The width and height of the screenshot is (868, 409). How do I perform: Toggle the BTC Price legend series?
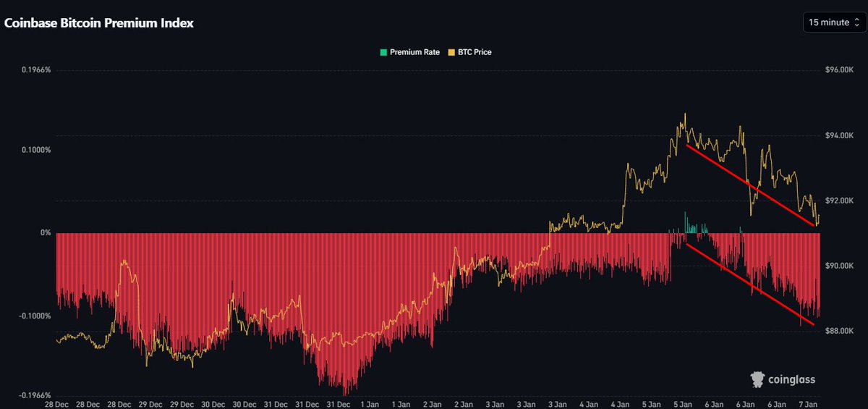(469, 52)
